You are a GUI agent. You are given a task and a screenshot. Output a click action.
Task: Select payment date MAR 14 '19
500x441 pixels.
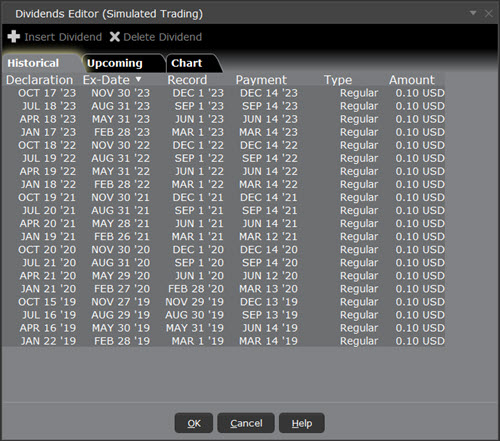click(x=268, y=341)
